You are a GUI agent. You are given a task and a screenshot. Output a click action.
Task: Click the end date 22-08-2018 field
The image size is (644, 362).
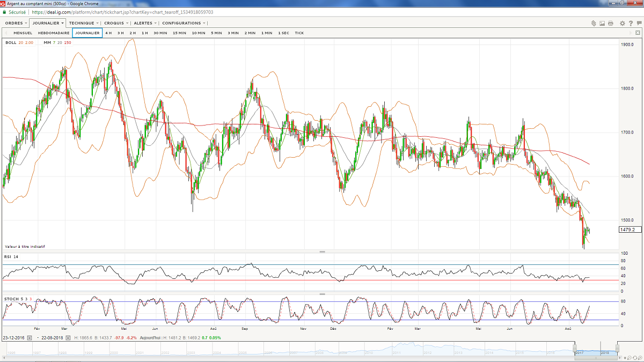53,338
